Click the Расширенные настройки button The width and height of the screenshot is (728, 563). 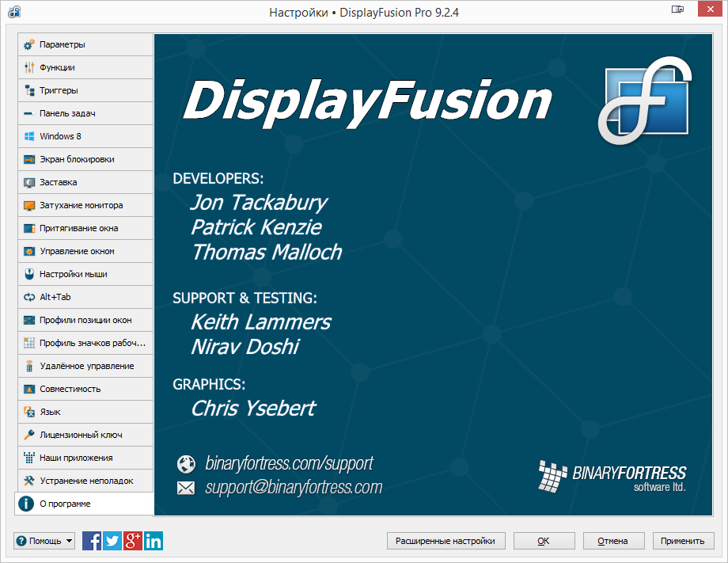pos(446,541)
